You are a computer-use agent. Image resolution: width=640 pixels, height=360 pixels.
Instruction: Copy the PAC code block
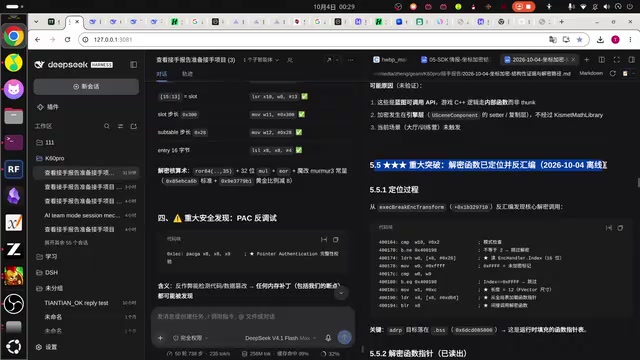click(x=336, y=240)
